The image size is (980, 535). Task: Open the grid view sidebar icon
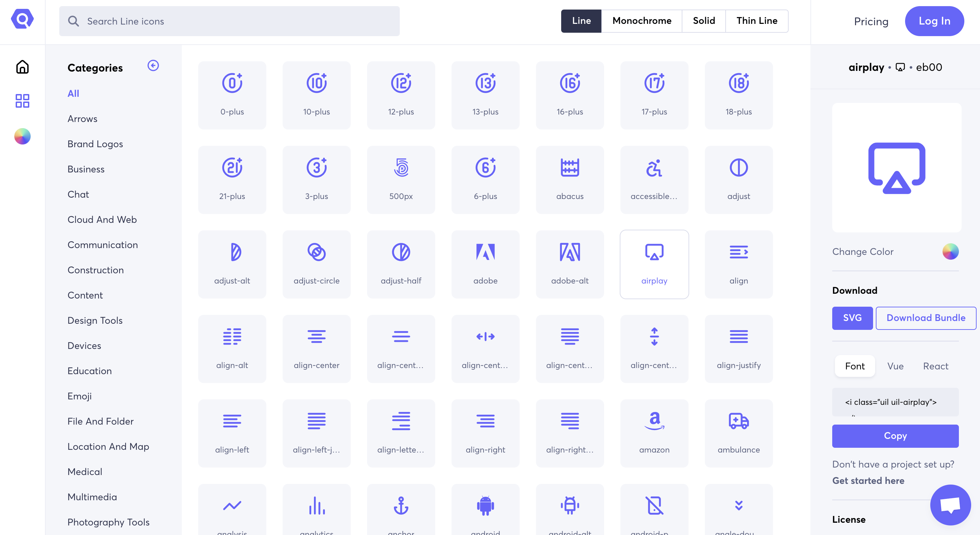coord(22,101)
